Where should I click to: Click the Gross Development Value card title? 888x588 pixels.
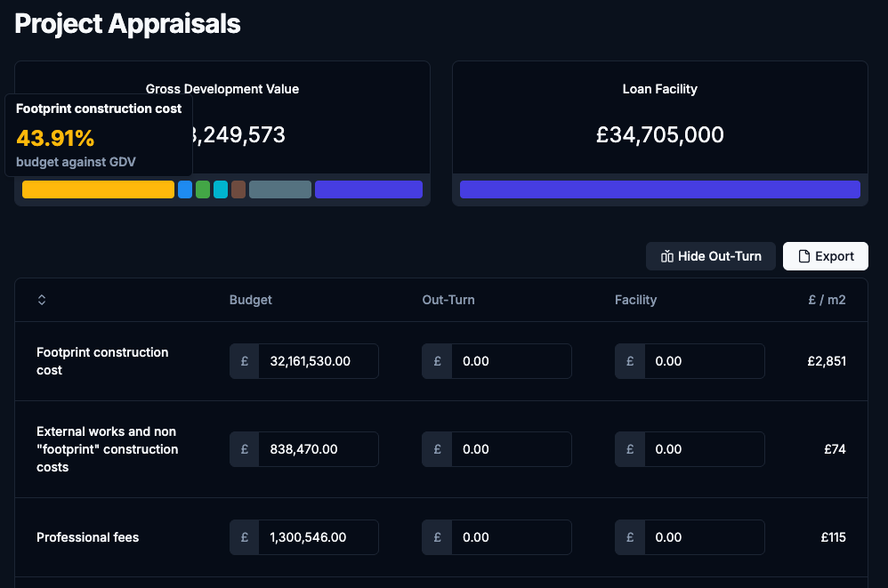(222, 89)
